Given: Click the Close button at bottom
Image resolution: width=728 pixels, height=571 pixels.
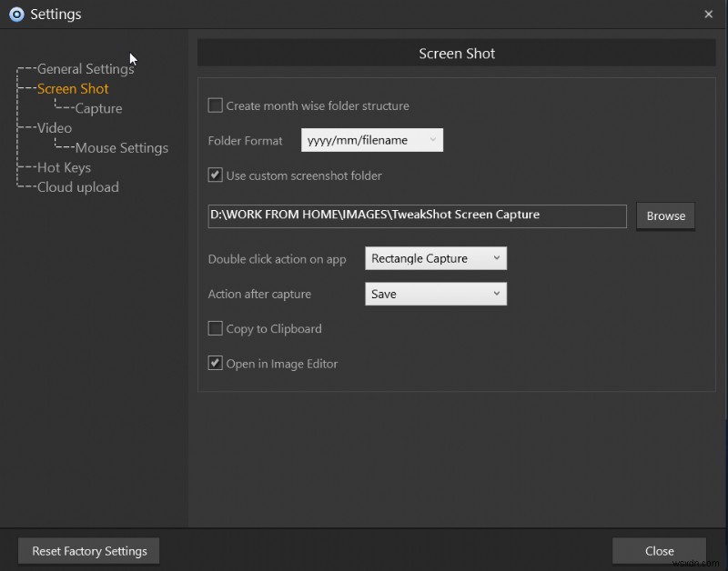Looking at the screenshot, I should pos(659,551).
